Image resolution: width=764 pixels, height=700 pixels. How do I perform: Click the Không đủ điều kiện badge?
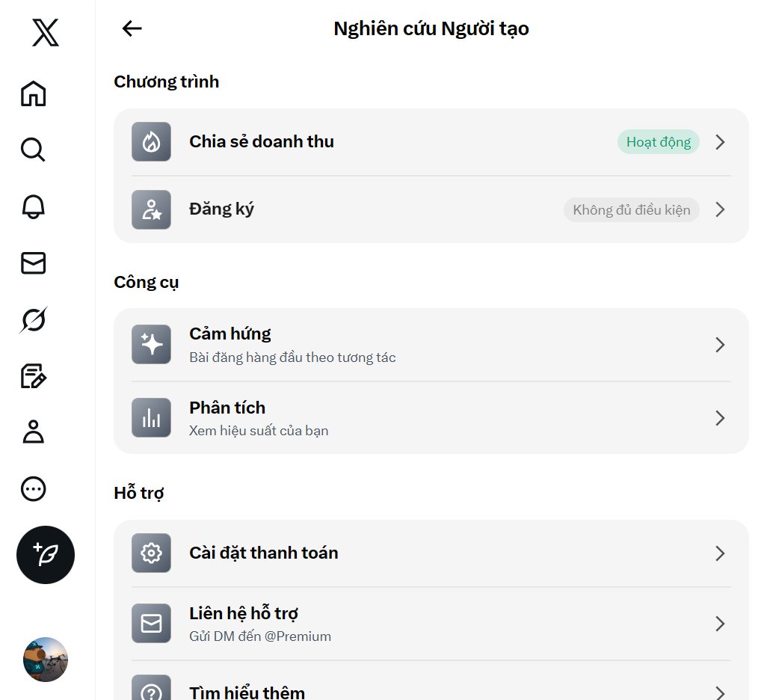(x=631, y=210)
